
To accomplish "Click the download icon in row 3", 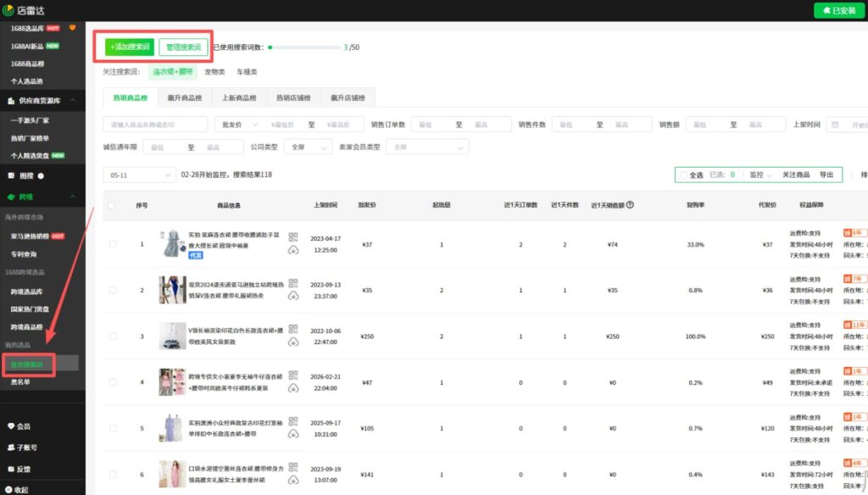I will pos(292,342).
